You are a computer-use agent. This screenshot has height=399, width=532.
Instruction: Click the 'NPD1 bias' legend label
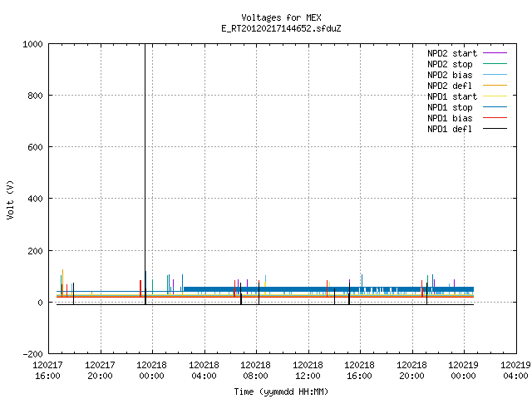coord(450,118)
